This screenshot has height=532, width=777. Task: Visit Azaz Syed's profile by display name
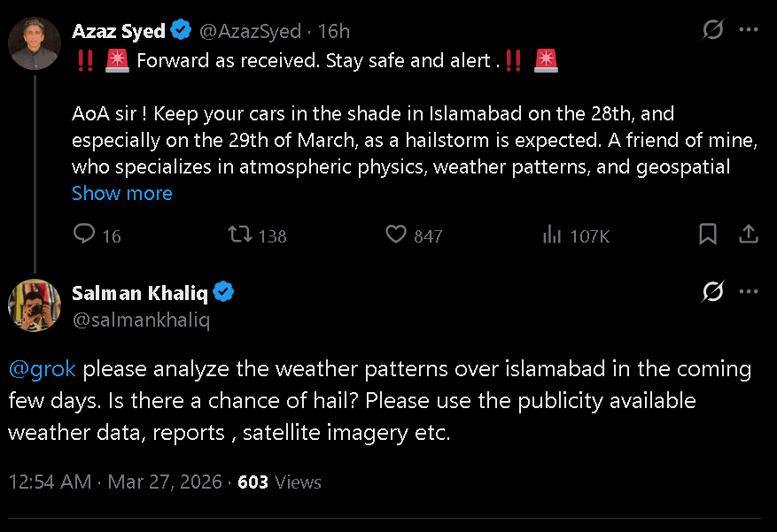coord(119,31)
